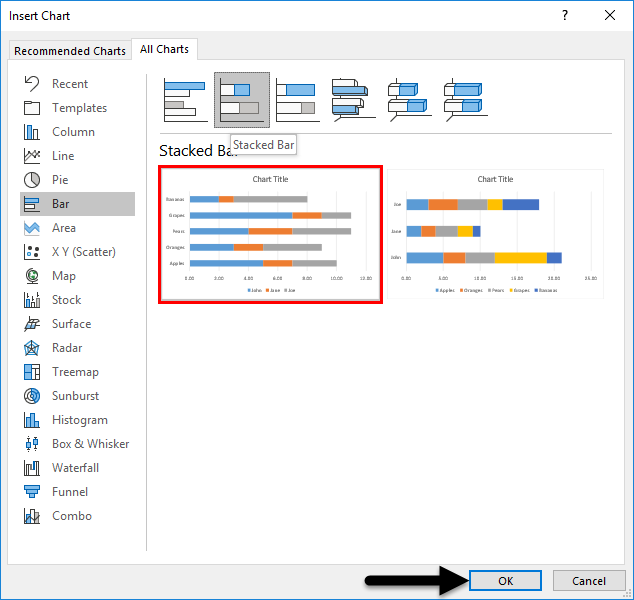Select the Waterfall chart icon
The width and height of the screenshot is (634, 600).
coord(32,468)
